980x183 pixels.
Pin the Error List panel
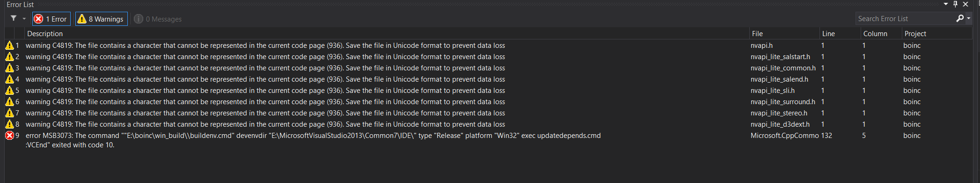point(956,4)
